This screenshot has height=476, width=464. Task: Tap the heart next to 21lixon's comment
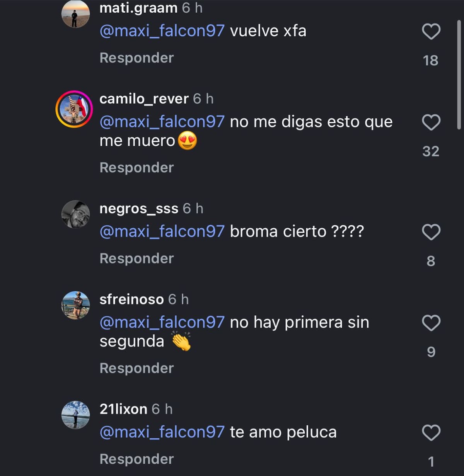pos(430,433)
